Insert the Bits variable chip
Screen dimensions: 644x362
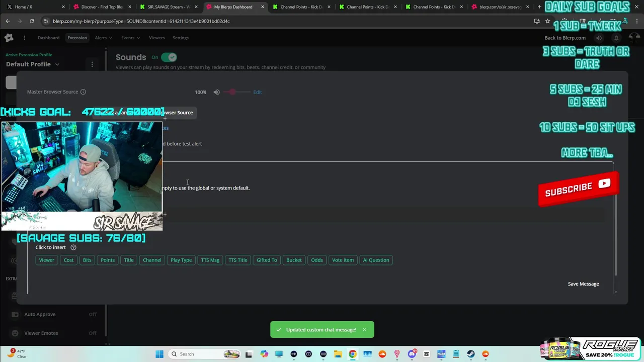[x=87, y=260]
